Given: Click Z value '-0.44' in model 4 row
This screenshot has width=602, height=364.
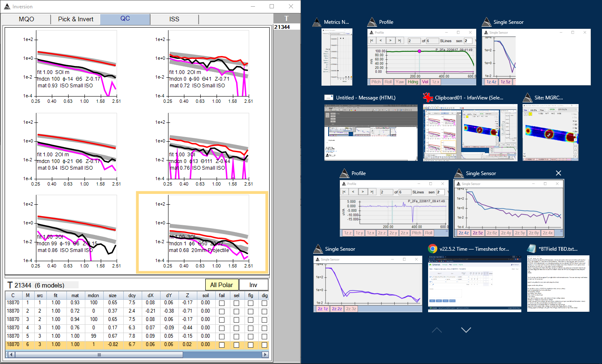Looking at the screenshot, I should (187, 328).
